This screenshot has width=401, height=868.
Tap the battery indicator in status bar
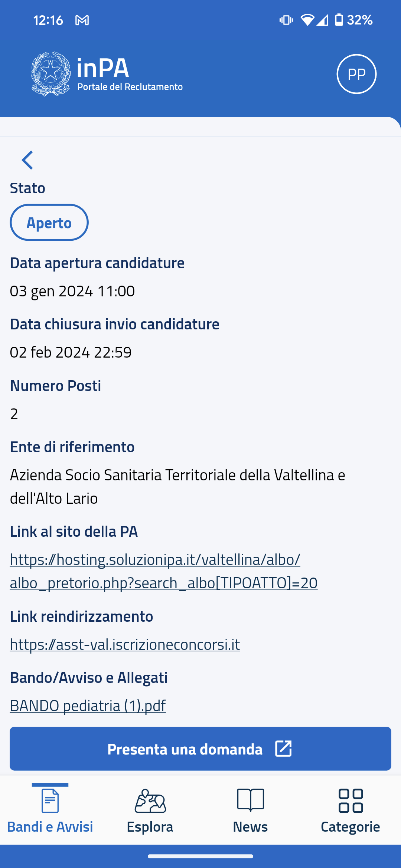339,20
